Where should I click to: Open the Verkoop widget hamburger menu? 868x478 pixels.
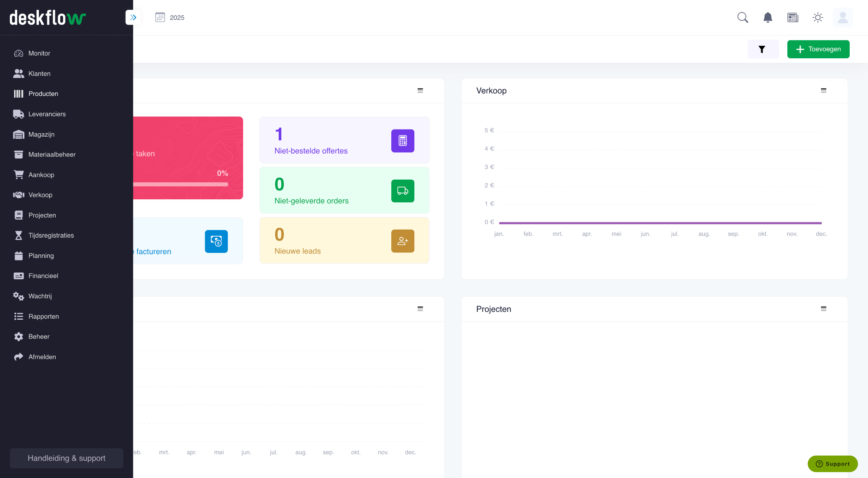823,91
